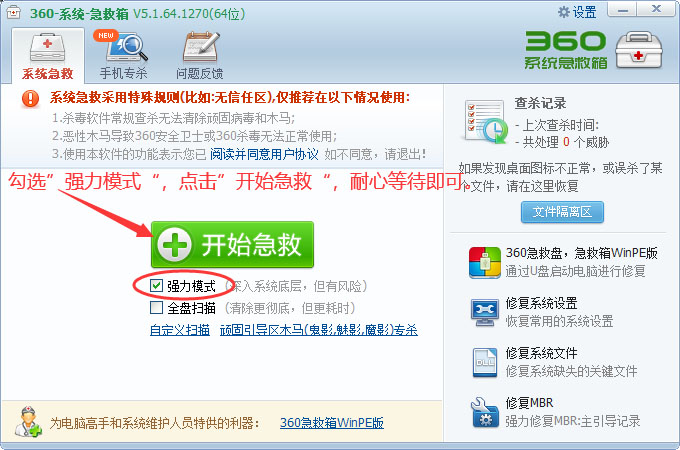Read the 阅读并同意用户协议 link
The width and height of the screenshot is (680, 450).
(264, 154)
